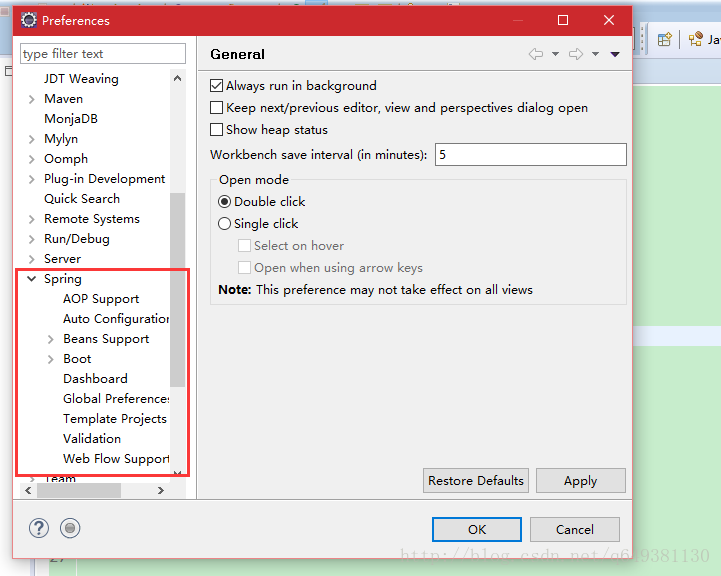Click the horizontal scrollbar right arrow

coord(160,490)
